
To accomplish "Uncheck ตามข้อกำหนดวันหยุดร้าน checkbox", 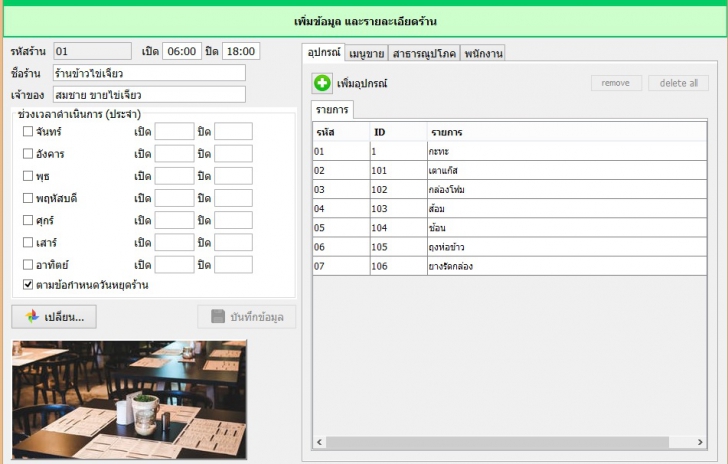I will (x=28, y=284).
